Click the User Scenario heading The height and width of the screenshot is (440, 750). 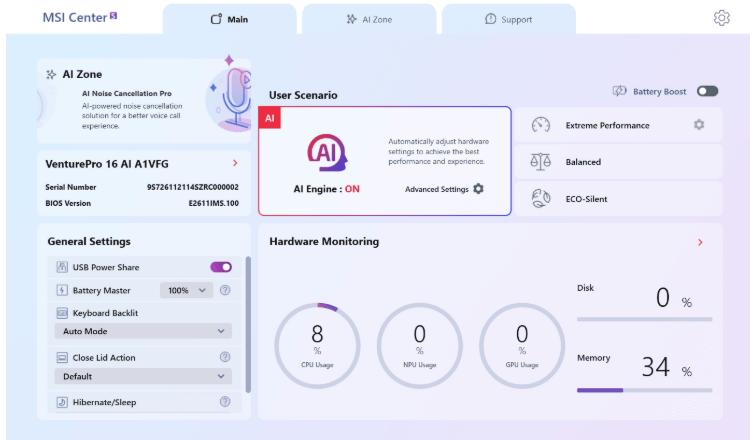pyautogui.click(x=303, y=95)
